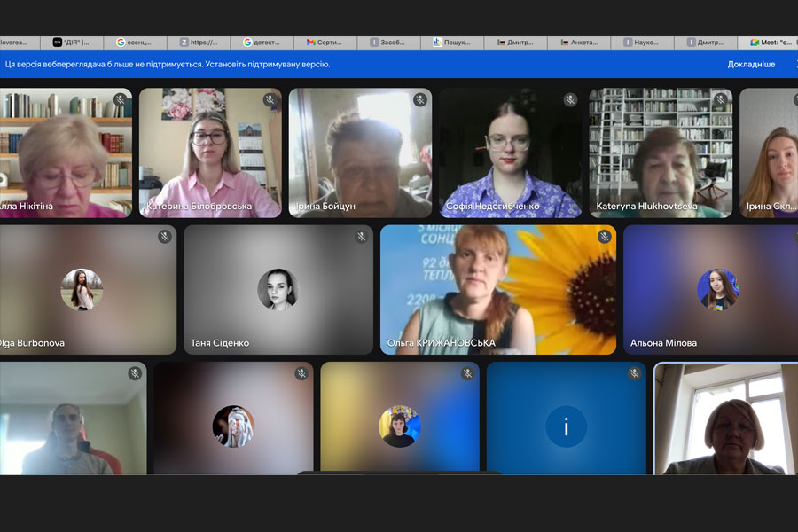Click muted mic icon on Ірина Бойцун tile
The width and height of the screenshot is (798, 532).
click(420, 100)
